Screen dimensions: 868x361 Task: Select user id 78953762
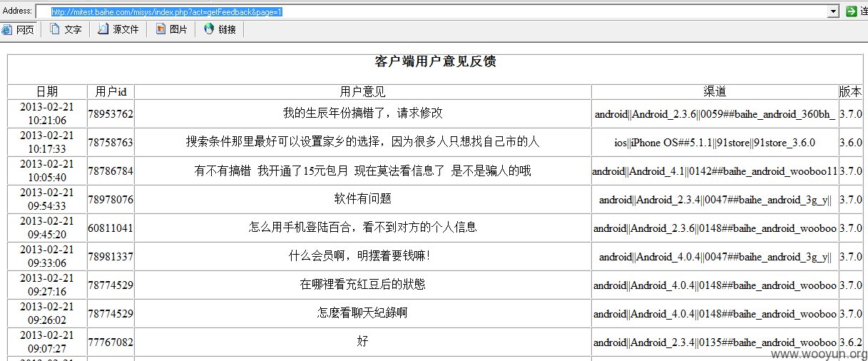click(111, 113)
